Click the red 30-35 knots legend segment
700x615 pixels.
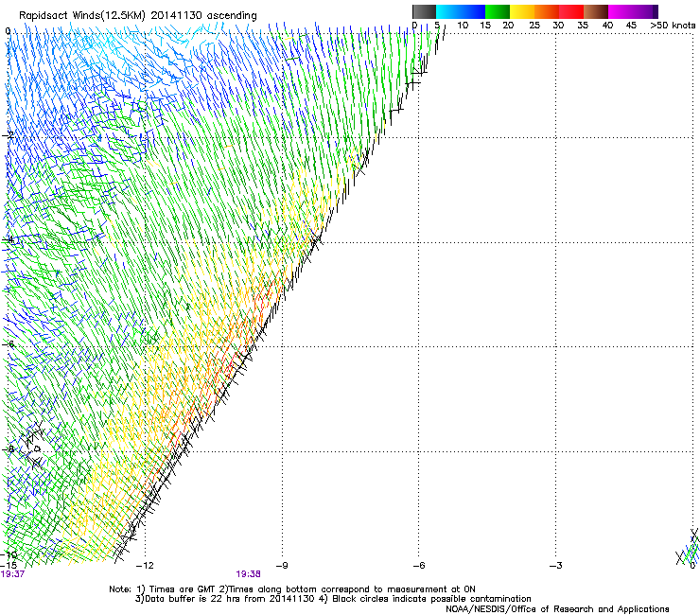571,11
